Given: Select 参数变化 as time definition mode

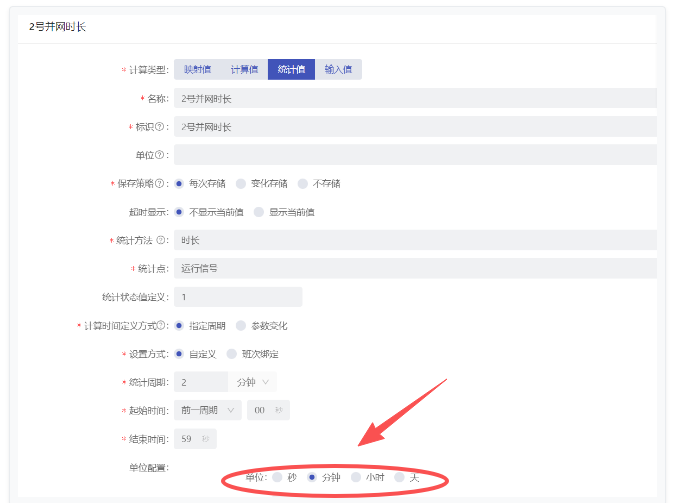Looking at the screenshot, I should click(x=241, y=326).
